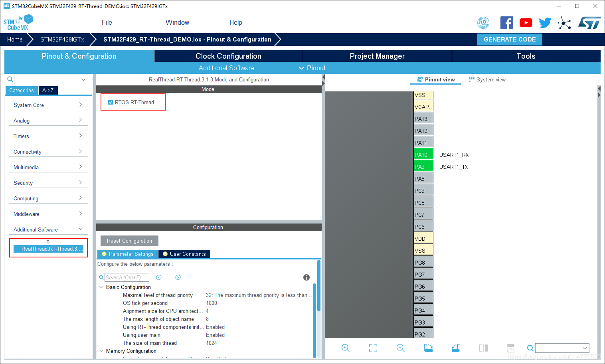The height and width of the screenshot is (364, 605).
Task: Rotate the chip clockwise icon
Action: 428,348
